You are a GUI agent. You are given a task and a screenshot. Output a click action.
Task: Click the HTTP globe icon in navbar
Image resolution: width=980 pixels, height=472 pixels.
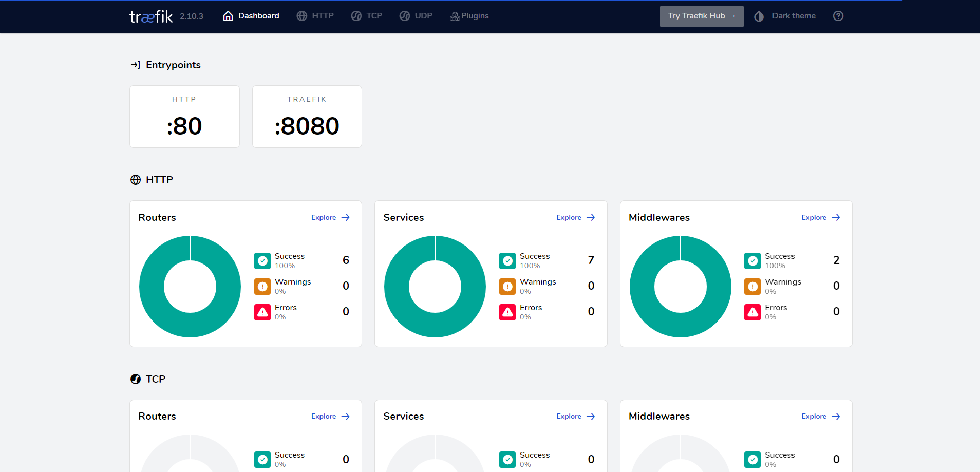[302, 16]
